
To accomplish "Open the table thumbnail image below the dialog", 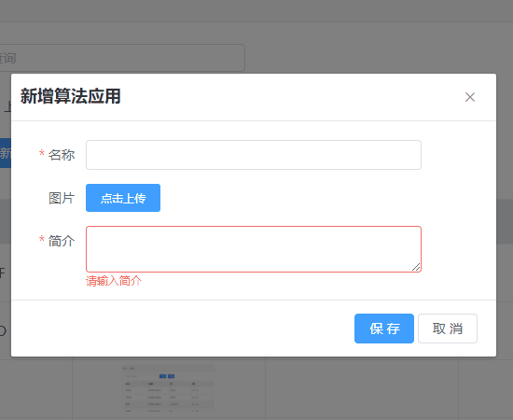I will coord(169,389).
